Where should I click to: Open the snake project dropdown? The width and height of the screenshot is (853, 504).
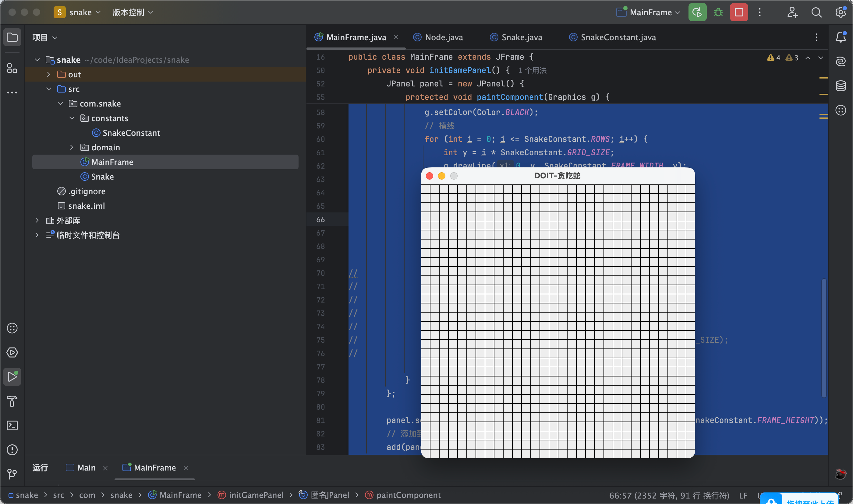coord(77,12)
